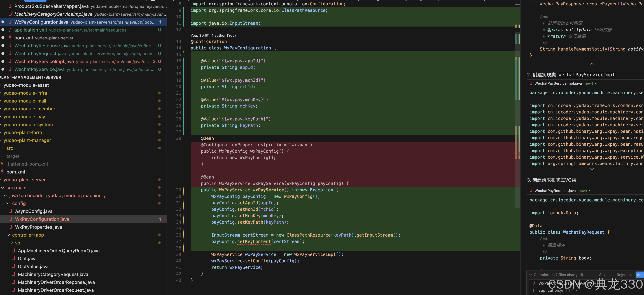Click Java icon next to MachineryDriverOrderReponse.java

click(x=14, y=282)
